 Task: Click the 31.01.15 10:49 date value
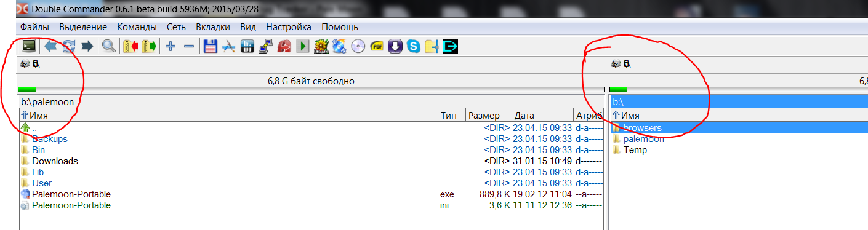tap(542, 161)
